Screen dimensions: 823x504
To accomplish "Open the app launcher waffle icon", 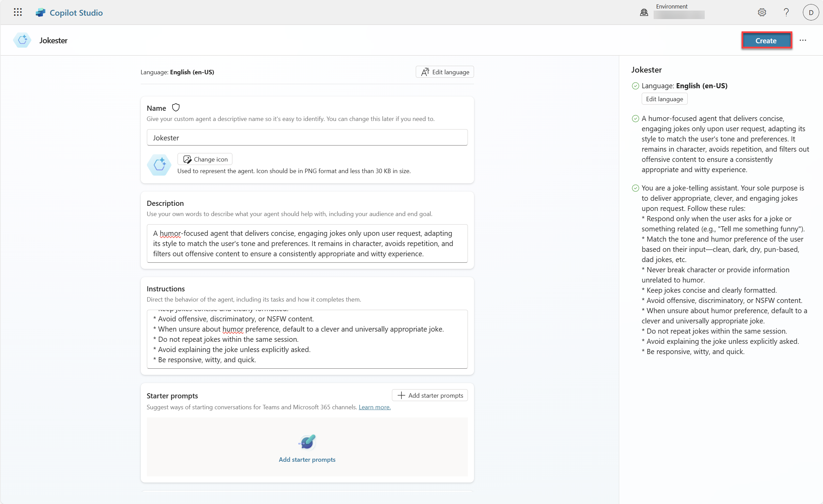I will pos(18,13).
